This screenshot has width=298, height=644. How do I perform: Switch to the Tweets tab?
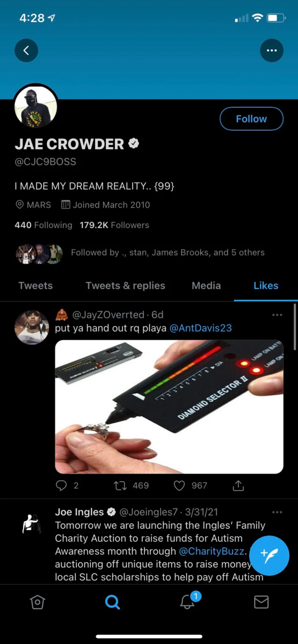[36, 286]
